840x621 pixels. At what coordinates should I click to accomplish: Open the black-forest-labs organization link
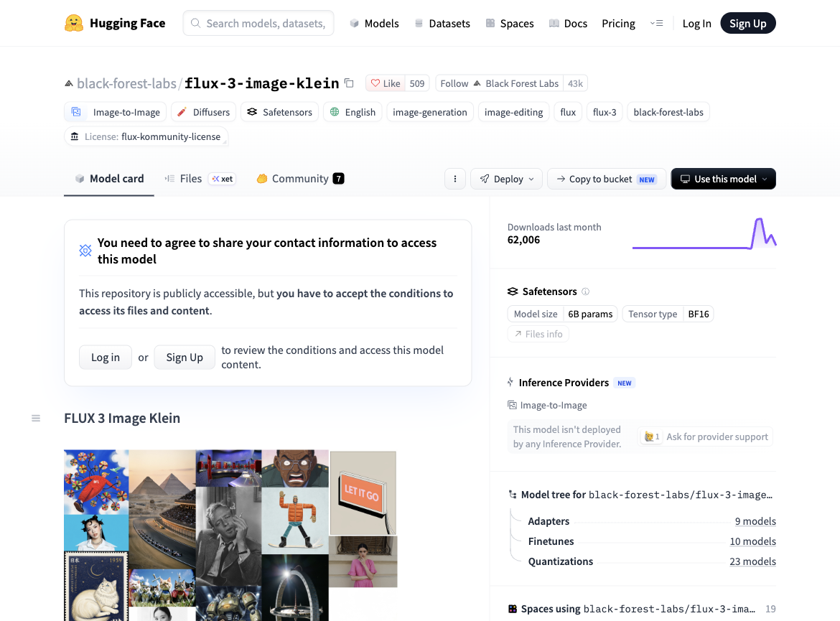tap(126, 83)
